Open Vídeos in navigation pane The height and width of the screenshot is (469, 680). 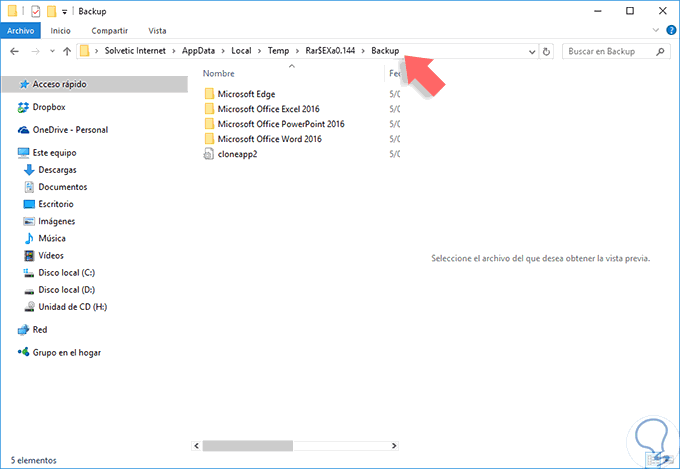pyautogui.click(x=51, y=256)
